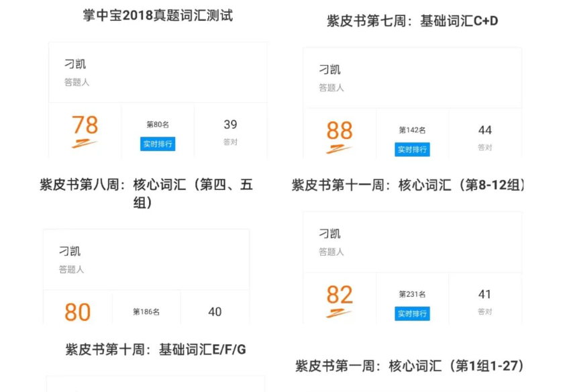Open title 紫皮书第十周：基础词汇E/F/G
This screenshot has height=392, width=563.
pos(156,349)
